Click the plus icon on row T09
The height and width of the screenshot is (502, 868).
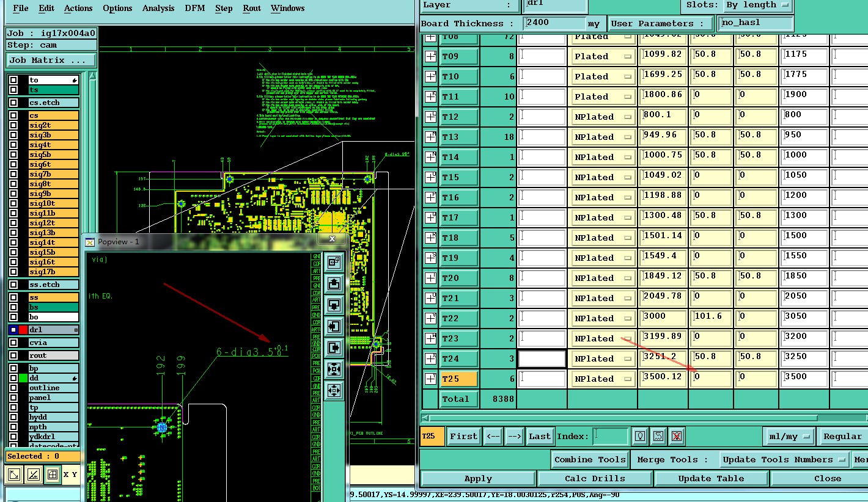[x=430, y=57]
